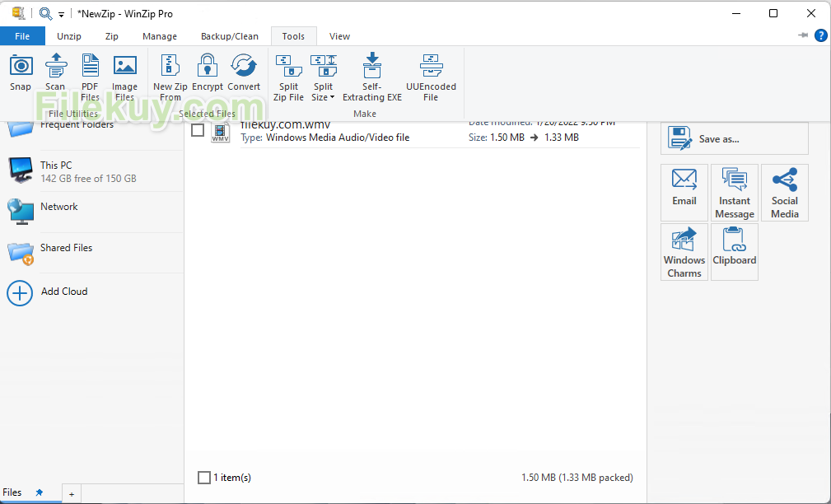Click Split Zip File
This screenshot has height=504, width=831.
pos(288,77)
